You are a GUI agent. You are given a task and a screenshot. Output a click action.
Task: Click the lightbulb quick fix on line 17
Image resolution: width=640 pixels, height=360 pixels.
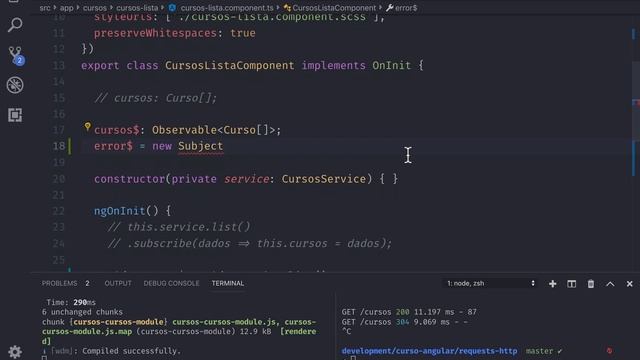coord(87,127)
